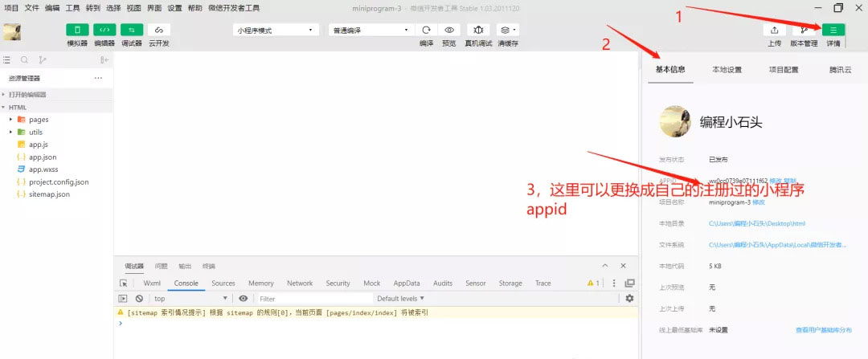868x359 pixels.
Task: Open the search icon in sidebar
Action: pos(24,59)
